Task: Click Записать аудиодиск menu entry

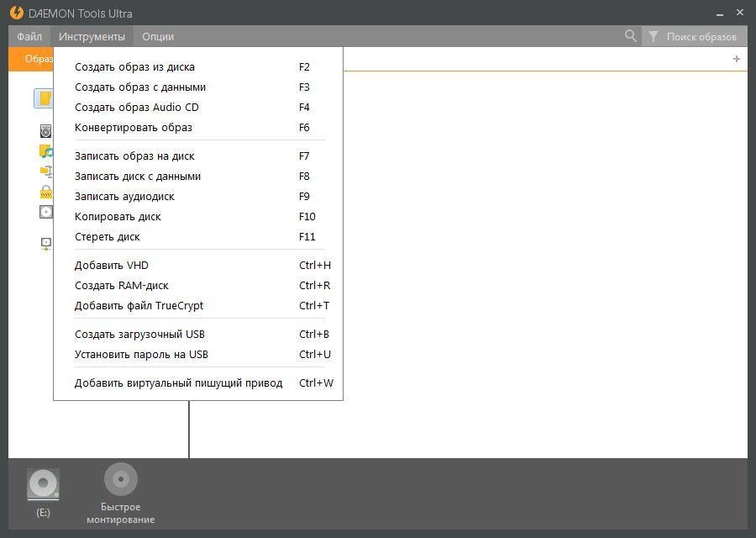Action: pos(198,197)
